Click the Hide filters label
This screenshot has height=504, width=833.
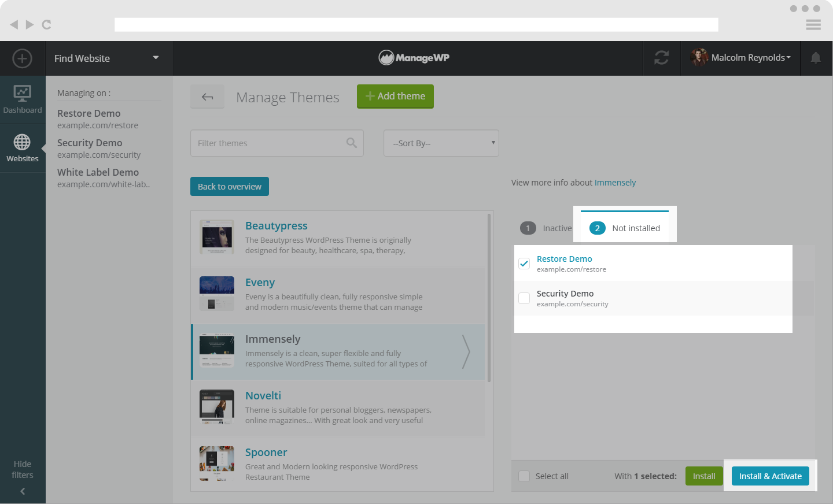point(23,469)
